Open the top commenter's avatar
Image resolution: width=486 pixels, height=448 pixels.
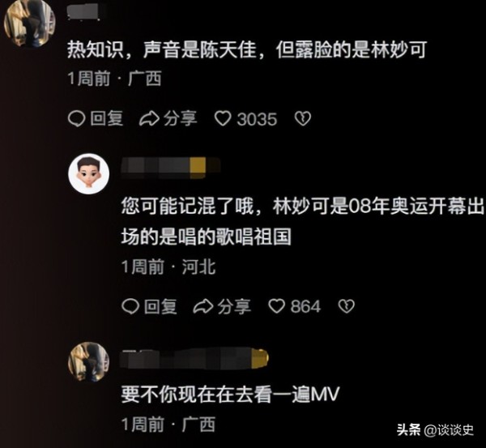point(29,23)
